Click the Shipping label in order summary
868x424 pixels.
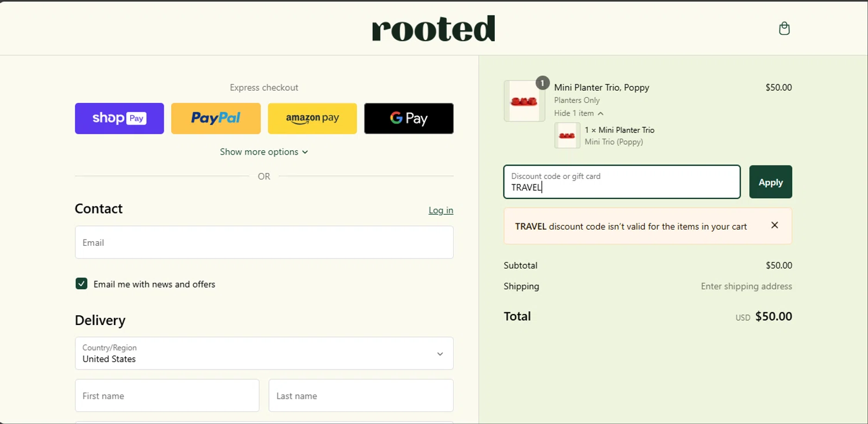tap(521, 286)
